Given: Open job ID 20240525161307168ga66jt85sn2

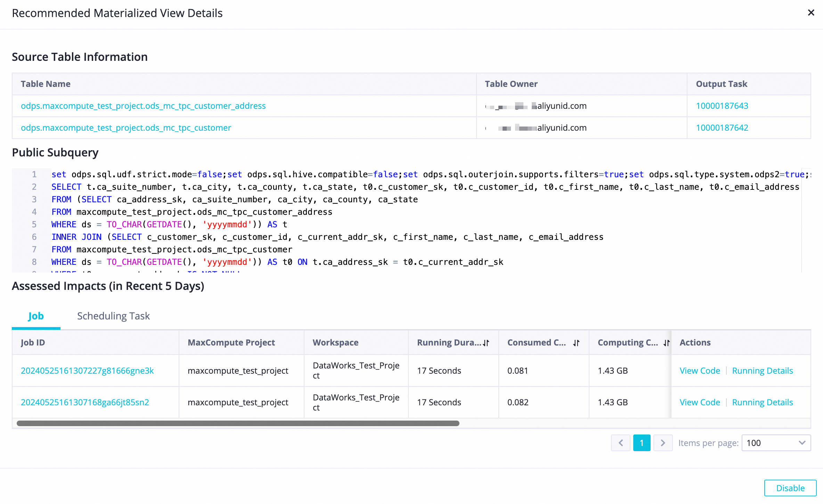Looking at the screenshot, I should (x=85, y=402).
